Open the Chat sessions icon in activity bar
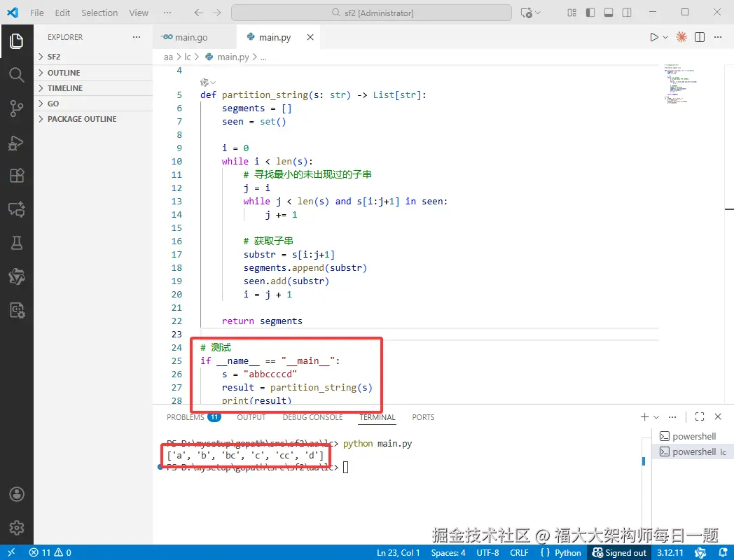 (x=16, y=209)
